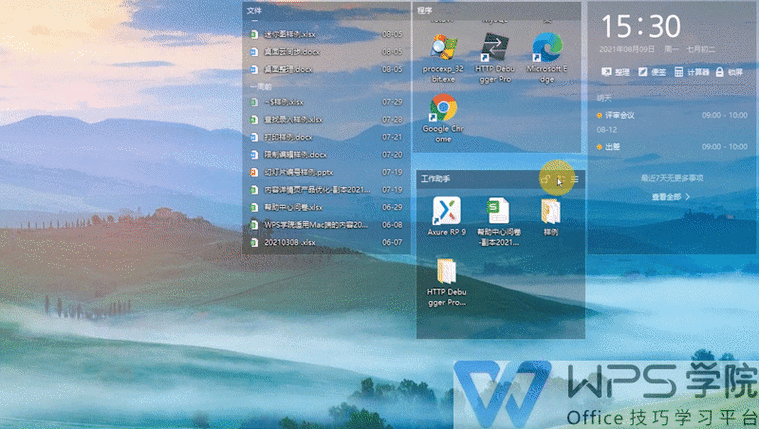Image resolution: width=759 pixels, height=429 pixels.
Task: Open 限制编辑样例.docx in the file list
Action: coord(326,155)
